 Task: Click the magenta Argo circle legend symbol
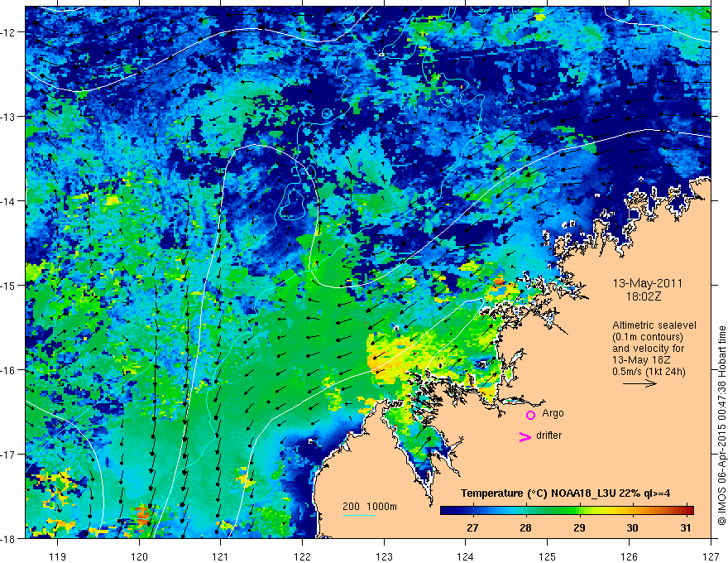[530, 415]
